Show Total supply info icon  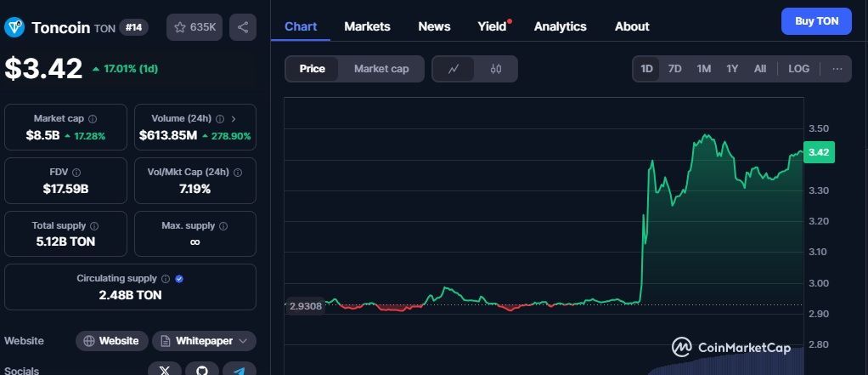[x=94, y=226]
